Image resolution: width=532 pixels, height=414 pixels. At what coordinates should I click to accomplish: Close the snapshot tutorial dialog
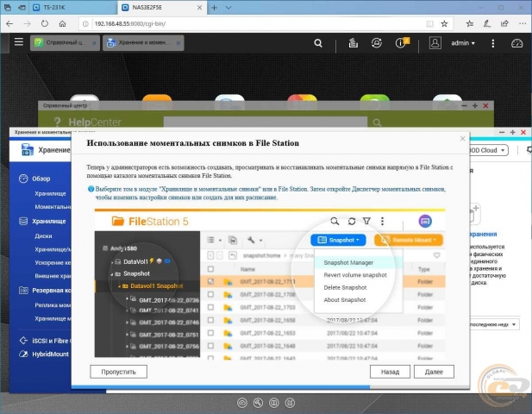pyautogui.click(x=462, y=138)
